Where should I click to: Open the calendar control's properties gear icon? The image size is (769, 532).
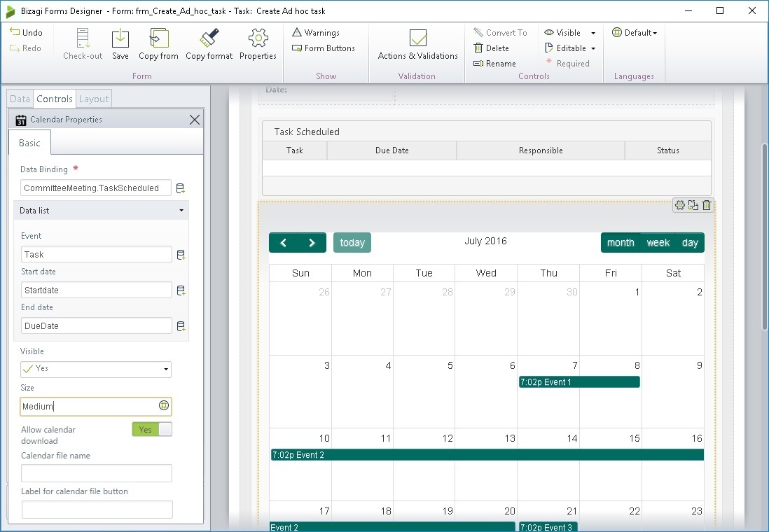tap(679, 205)
